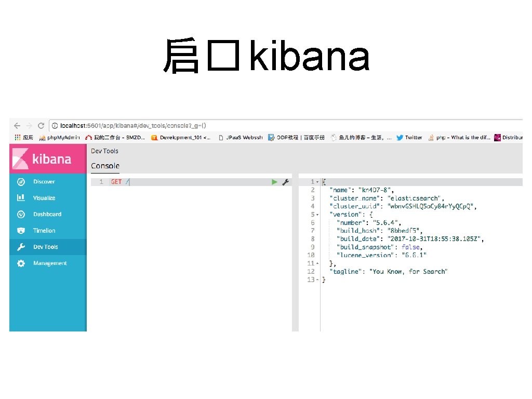Click the lucene_version "6.6.1" value
This screenshot has height=399, width=532.
point(414,255)
